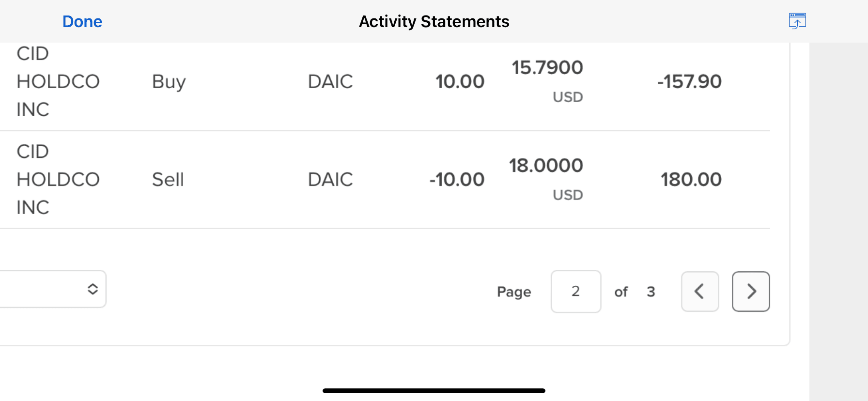Click the Sell transaction type label

tap(168, 180)
